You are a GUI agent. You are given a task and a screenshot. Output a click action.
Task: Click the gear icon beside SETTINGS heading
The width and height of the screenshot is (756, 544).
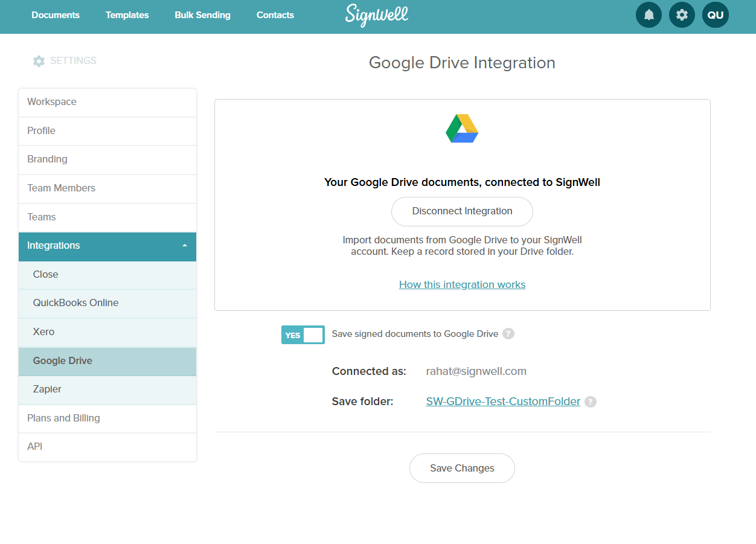(x=39, y=61)
